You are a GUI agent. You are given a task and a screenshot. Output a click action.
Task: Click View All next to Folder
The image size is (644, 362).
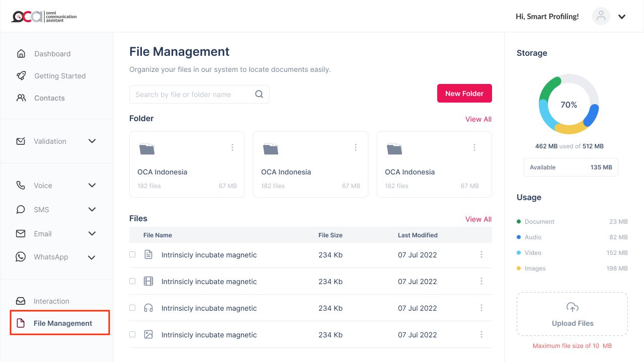pos(478,119)
